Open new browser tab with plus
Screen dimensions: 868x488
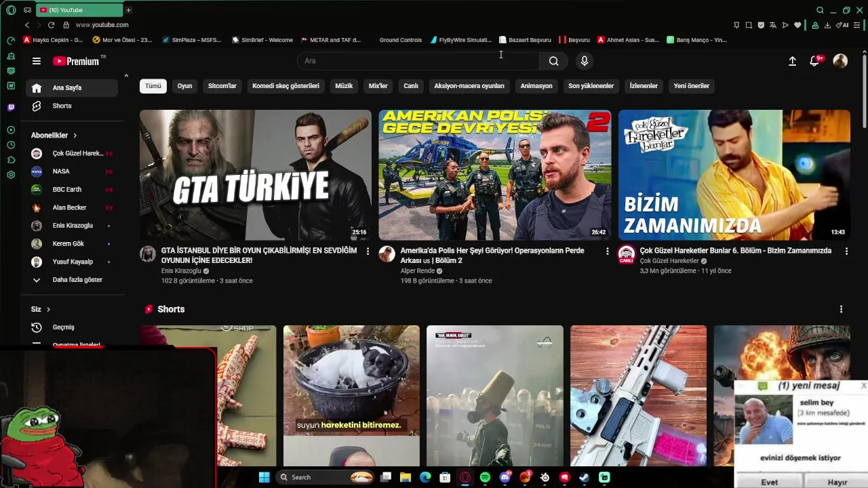[x=128, y=10]
